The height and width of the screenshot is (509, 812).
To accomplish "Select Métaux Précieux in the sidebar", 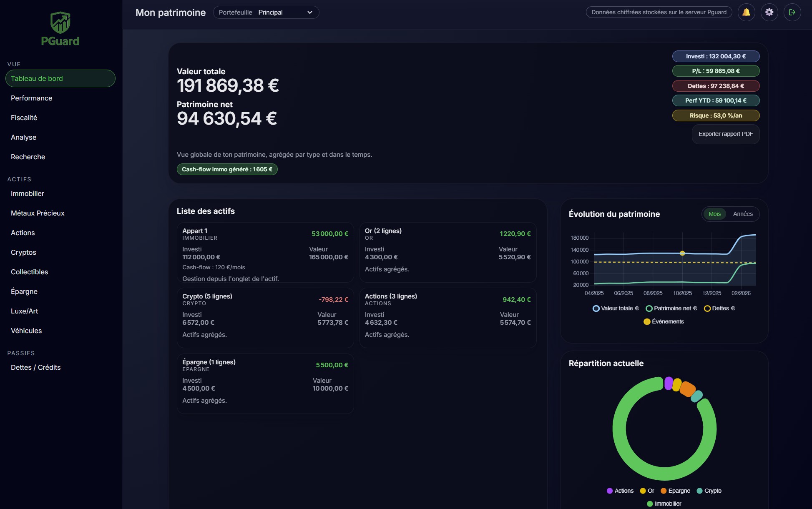I will (38, 213).
